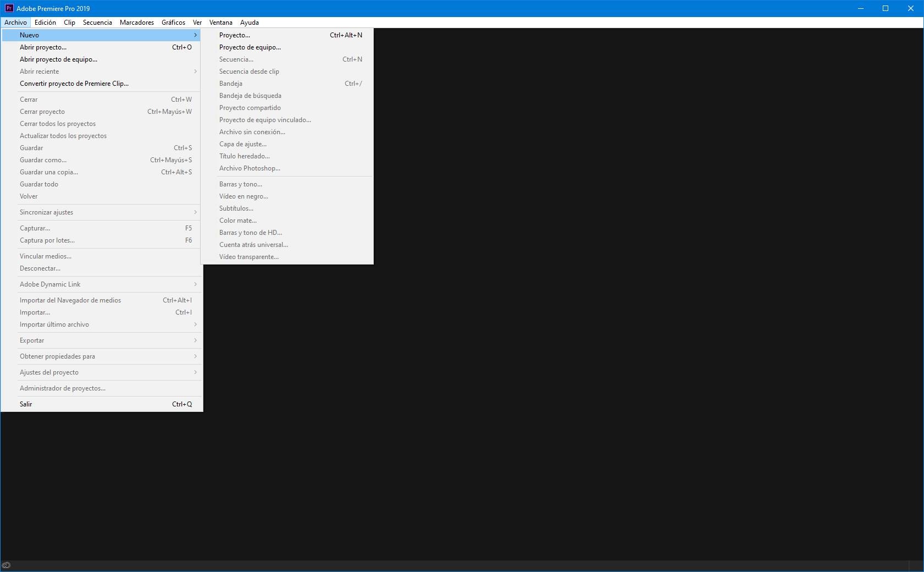Select Captura por lotes... entry
924x572 pixels.
coord(102,240)
